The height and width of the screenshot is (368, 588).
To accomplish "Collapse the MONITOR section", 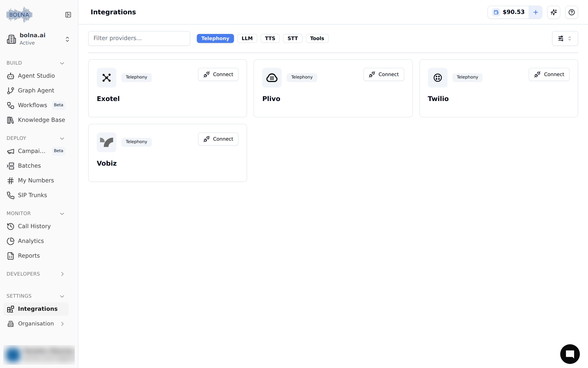I will 62,214.
